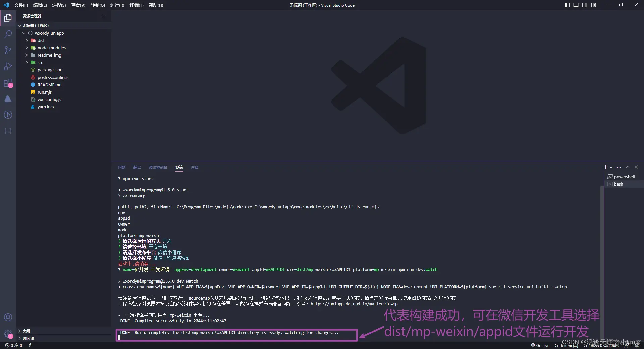This screenshot has width=644, height=349.
Task: Expand the dist folder
Action: pos(64,40)
